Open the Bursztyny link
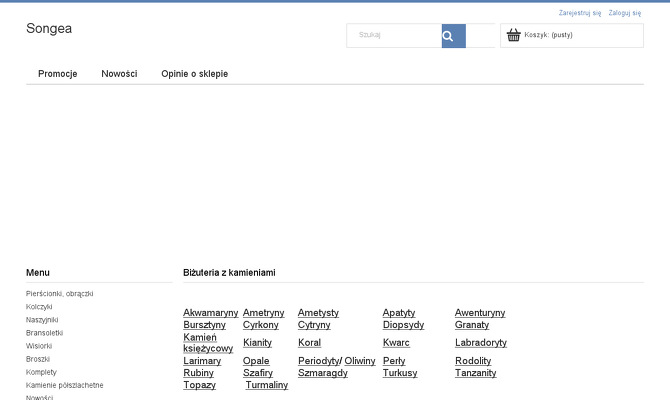This screenshot has width=670, height=400. click(204, 325)
